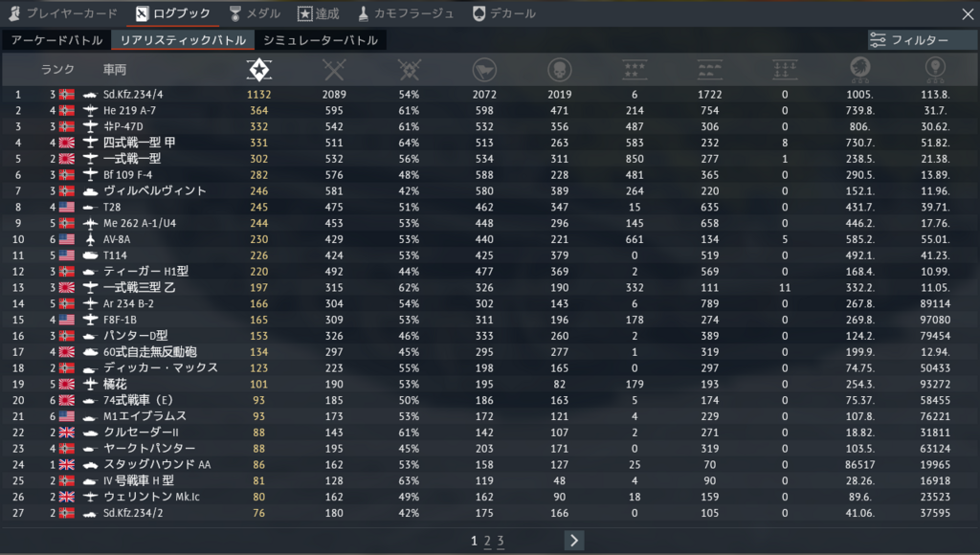Sort by the silver lions column icon
Screen dimensions: 980x555
[860, 69]
